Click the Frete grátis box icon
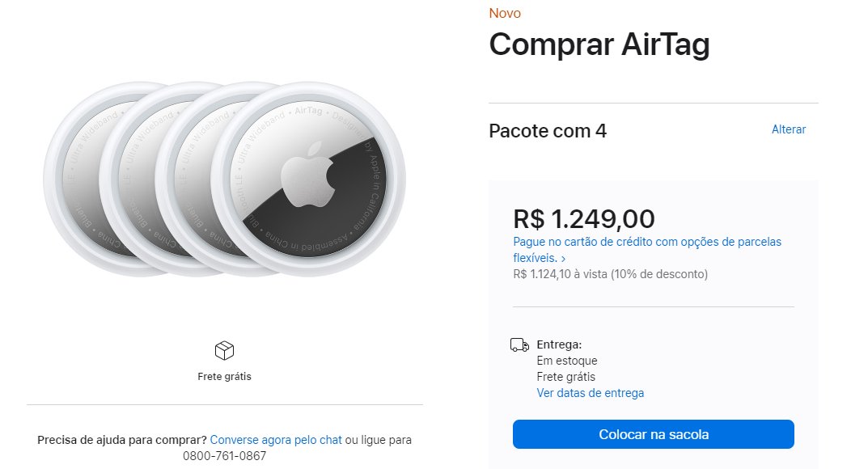Screen dimensions: 868x469 [224, 351]
